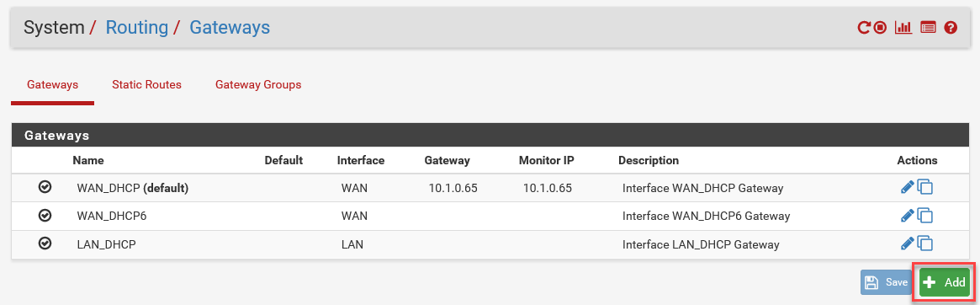
Task: Open the log entries list icon
Action: tap(928, 28)
